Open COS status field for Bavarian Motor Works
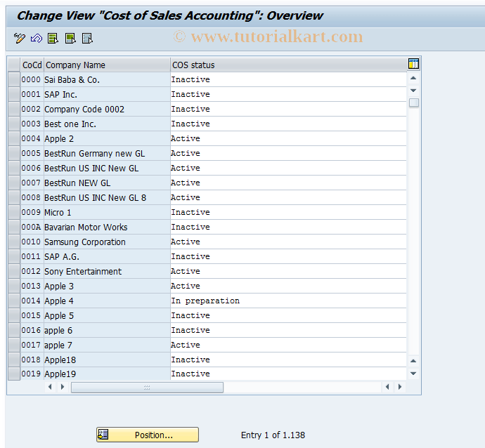The width and height of the screenshot is (485, 448). (x=288, y=227)
